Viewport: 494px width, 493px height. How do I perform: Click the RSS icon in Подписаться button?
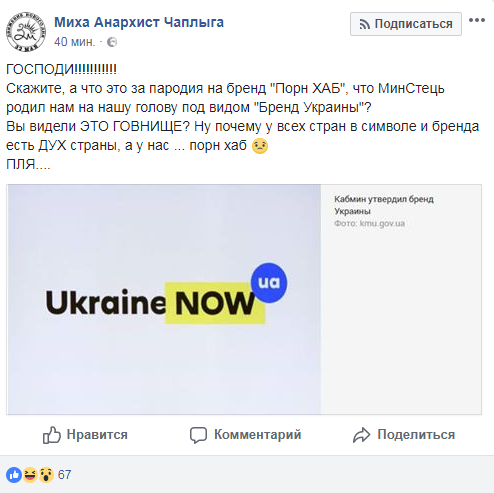[364, 24]
